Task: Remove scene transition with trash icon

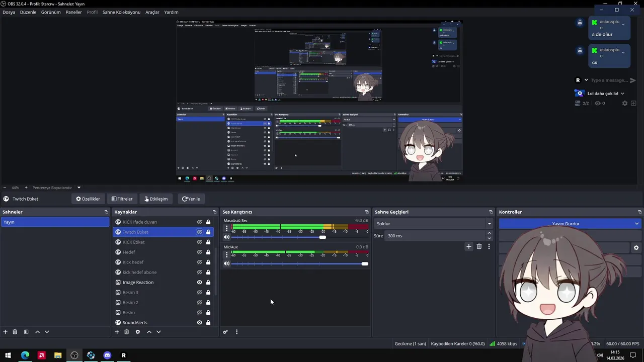Action: coord(479,246)
